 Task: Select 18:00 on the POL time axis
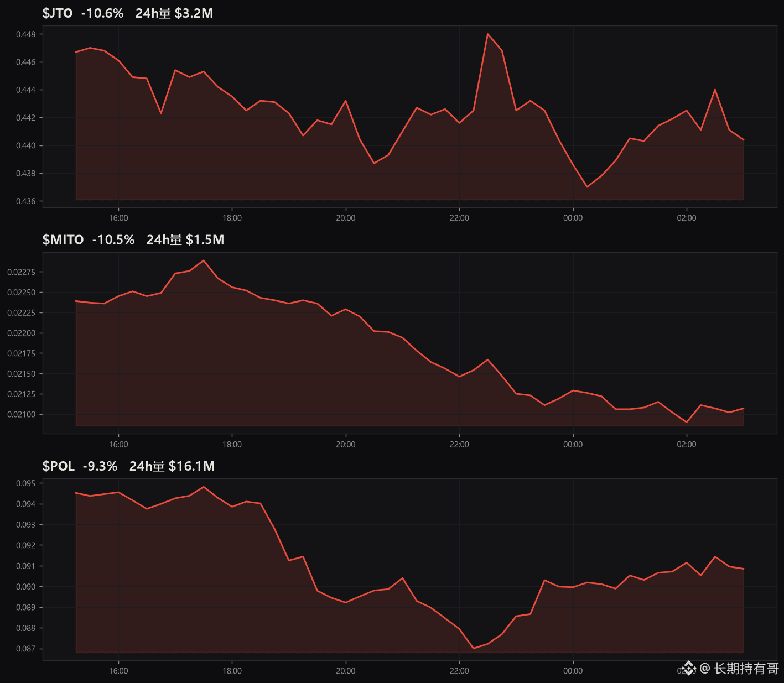click(x=232, y=671)
